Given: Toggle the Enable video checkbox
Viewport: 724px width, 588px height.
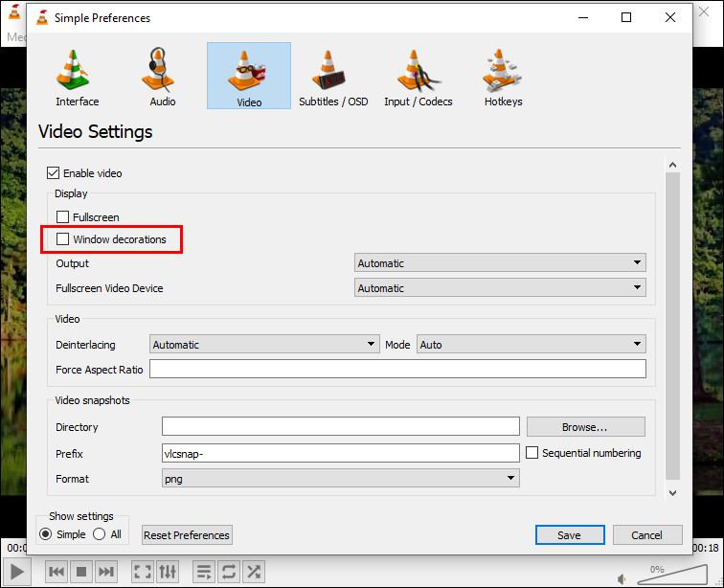Looking at the screenshot, I should pos(53,173).
